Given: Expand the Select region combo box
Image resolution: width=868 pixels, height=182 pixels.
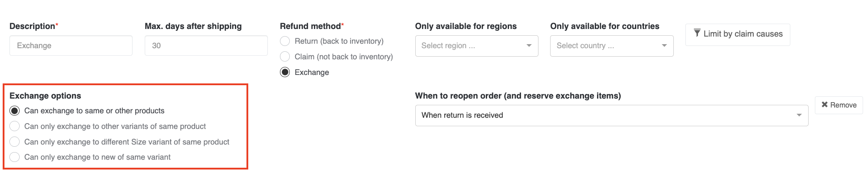Looking at the screenshot, I should [476, 45].
